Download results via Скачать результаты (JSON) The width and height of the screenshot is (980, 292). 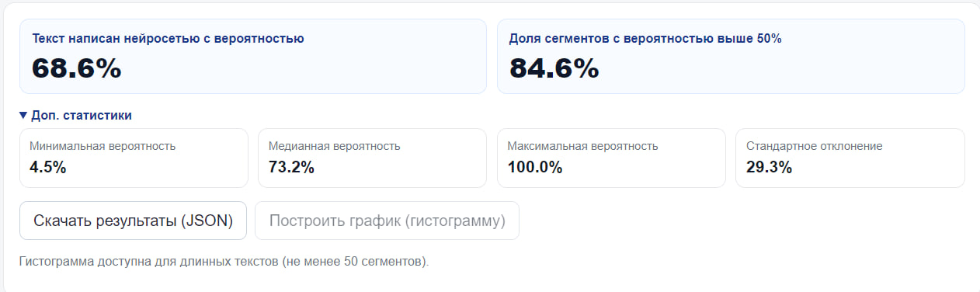tap(133, 221)
